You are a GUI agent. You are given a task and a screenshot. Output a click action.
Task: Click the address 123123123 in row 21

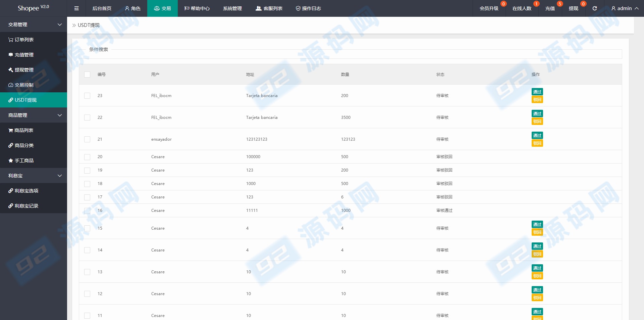point(257,139)
